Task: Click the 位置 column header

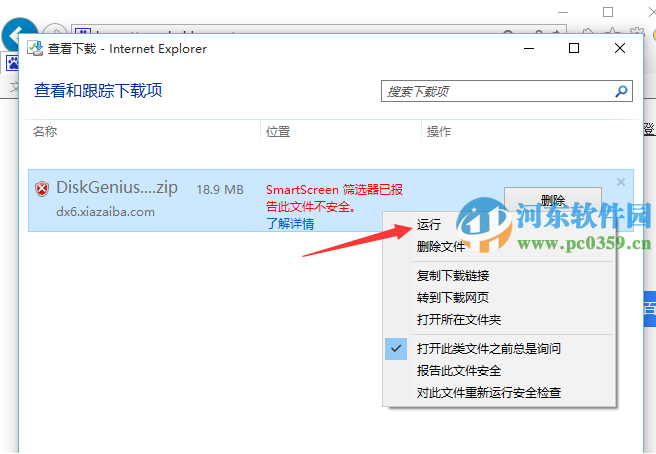Action: pos(278,132)
